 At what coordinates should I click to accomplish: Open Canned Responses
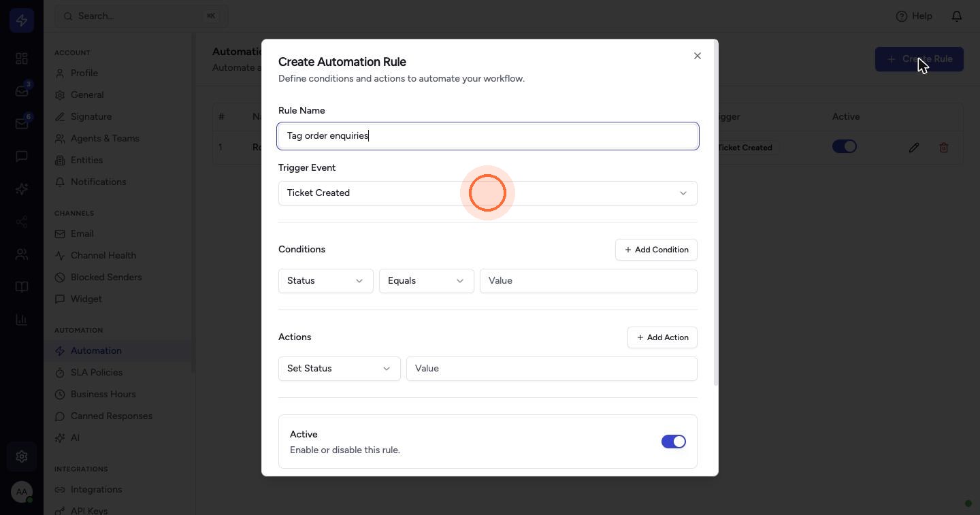111,416
